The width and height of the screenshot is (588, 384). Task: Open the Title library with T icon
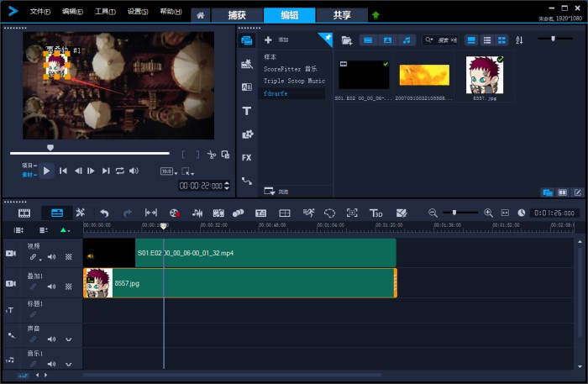point(247,111)
